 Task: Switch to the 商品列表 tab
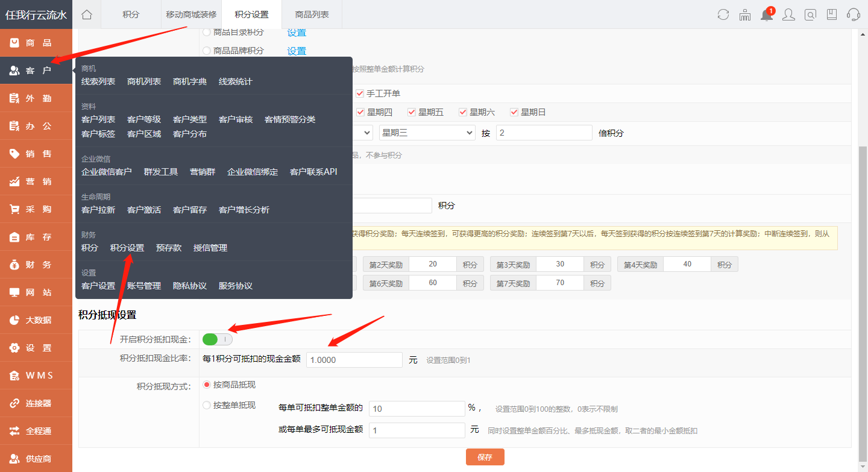pos(311,14)
